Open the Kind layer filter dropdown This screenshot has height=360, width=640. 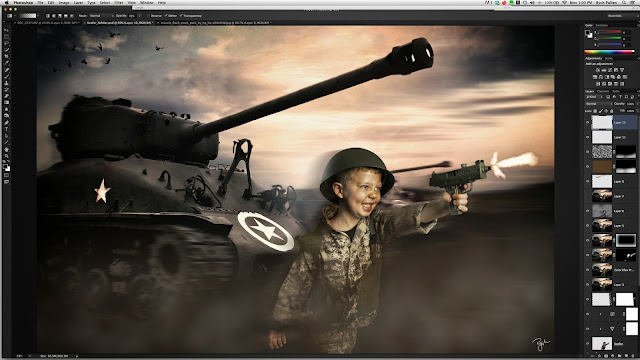click(x=595, y=97)
